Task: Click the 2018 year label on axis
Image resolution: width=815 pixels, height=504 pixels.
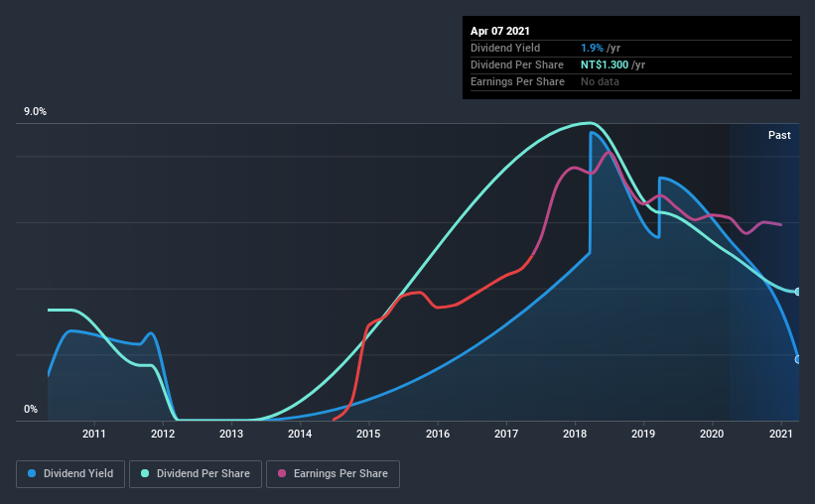Action: coord(575,434)
